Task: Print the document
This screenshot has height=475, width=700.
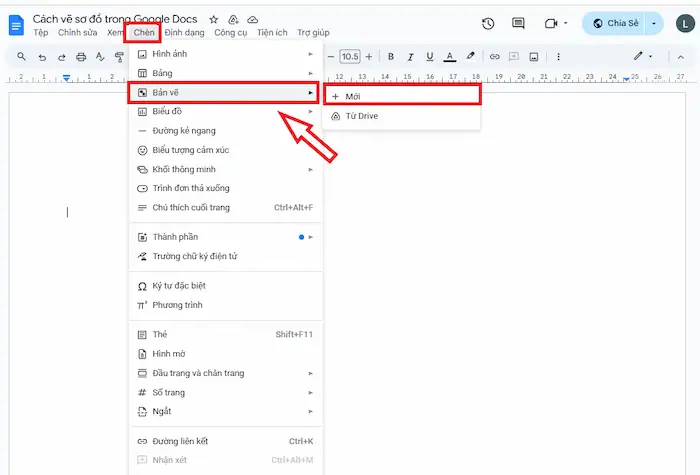Action: coord(81,57)
